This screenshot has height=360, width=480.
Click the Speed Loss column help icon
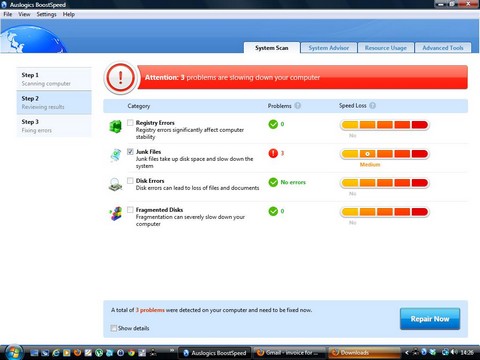tap(373, 106)
